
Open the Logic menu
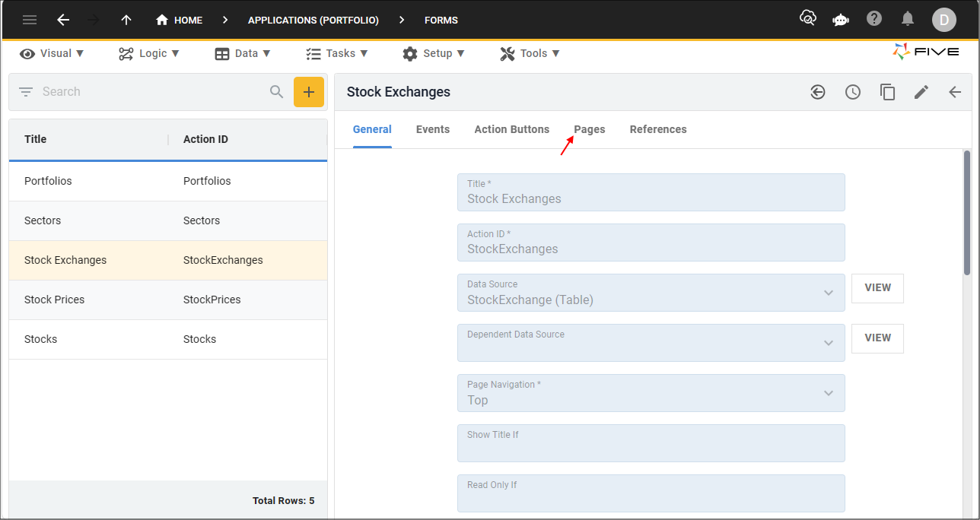coord(149,53)
